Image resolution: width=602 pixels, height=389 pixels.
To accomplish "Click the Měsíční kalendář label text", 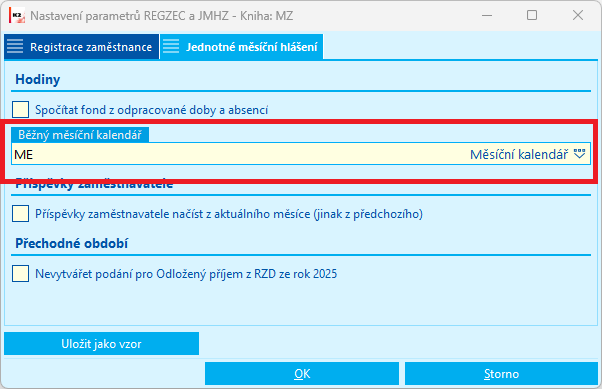I will pos(519,154).
